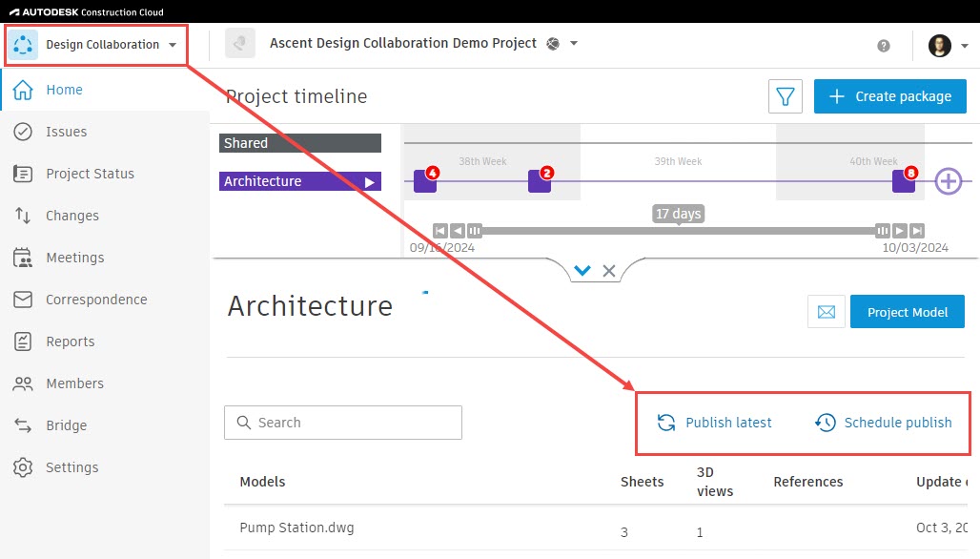Click the globe icon beside the project name
The image size is (980, 559).
tap(553, 44)
